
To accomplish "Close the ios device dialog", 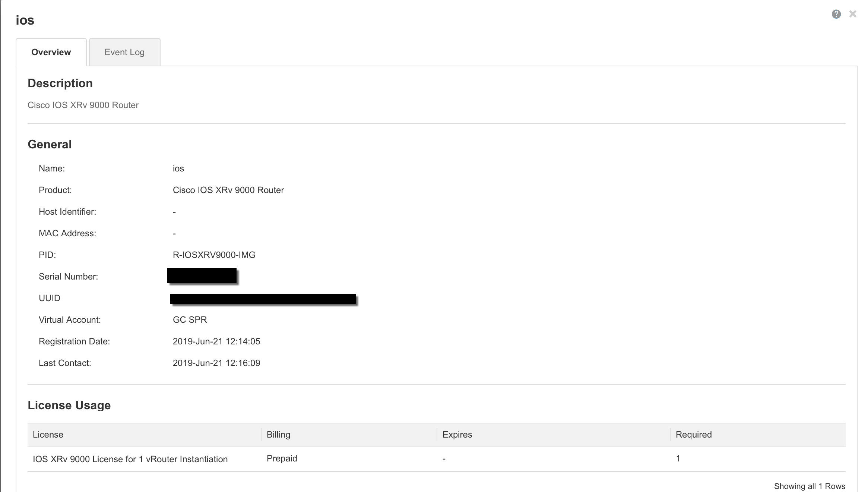I will click(x=852, y=14).
